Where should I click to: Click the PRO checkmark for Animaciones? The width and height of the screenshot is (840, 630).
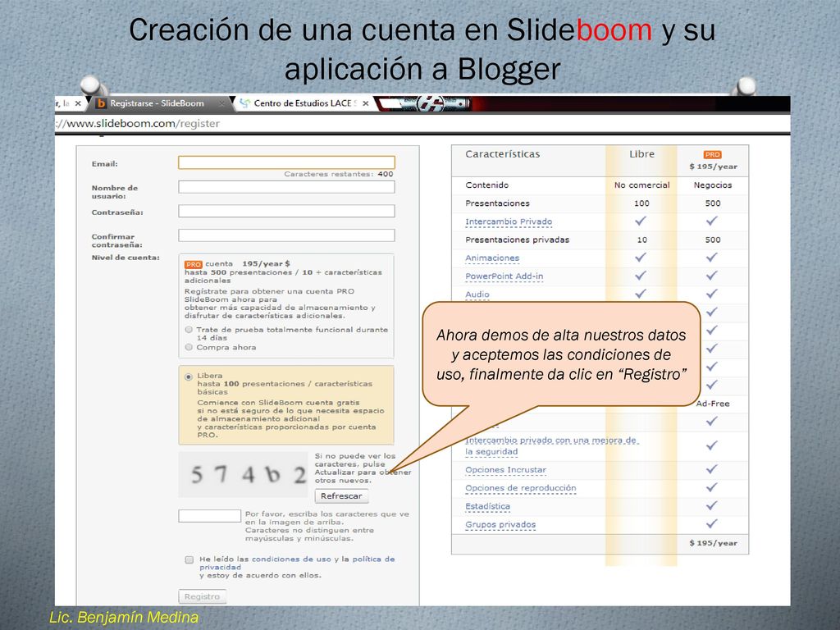(x=711, y=257)
